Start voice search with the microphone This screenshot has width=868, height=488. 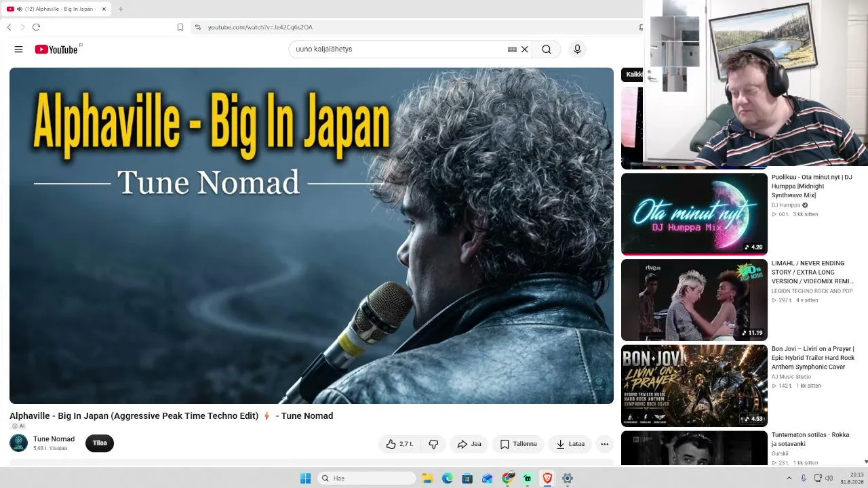(x=577, y=49)
